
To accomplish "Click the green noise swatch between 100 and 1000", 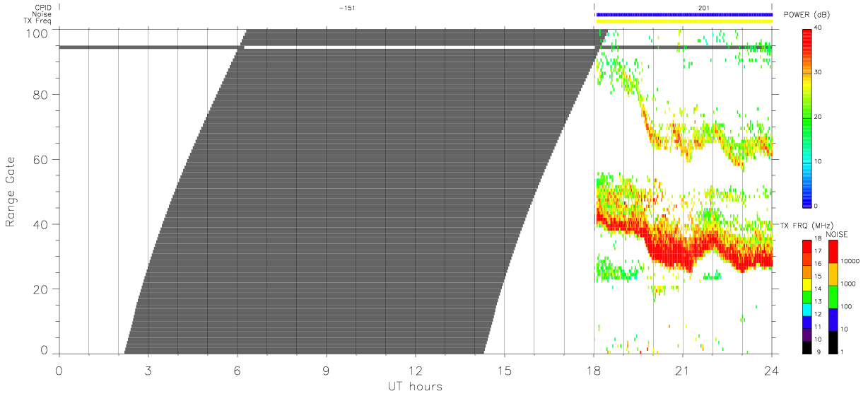I will pyautogui.click(x=833, y=297).
